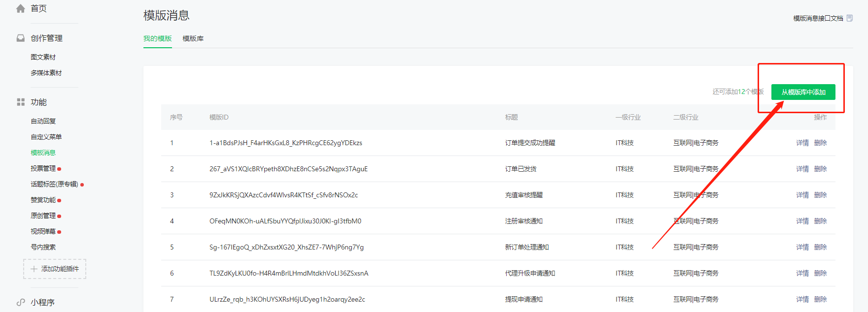This screenshot has height=312, width=868.
Task: Click the inbox icon beside 创作管理
Action: (21, 38)
